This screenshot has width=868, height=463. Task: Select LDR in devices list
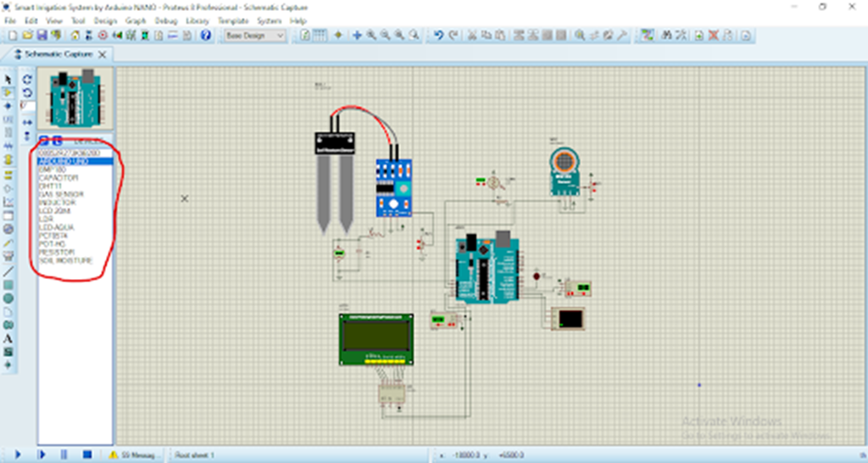(x=46, y=220)
